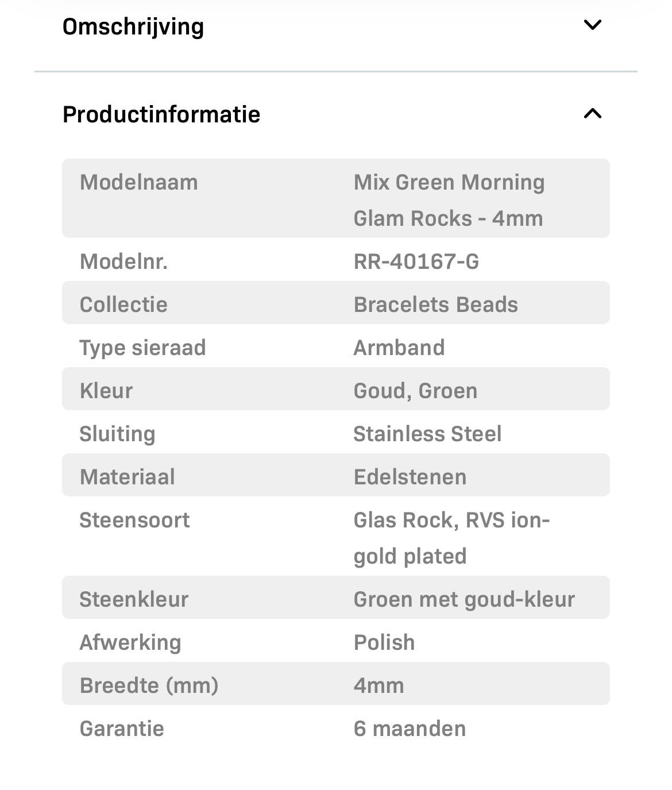Click the Polish finish value
The width and height of the screenshot is (672, 790).
tap(384, 642)
